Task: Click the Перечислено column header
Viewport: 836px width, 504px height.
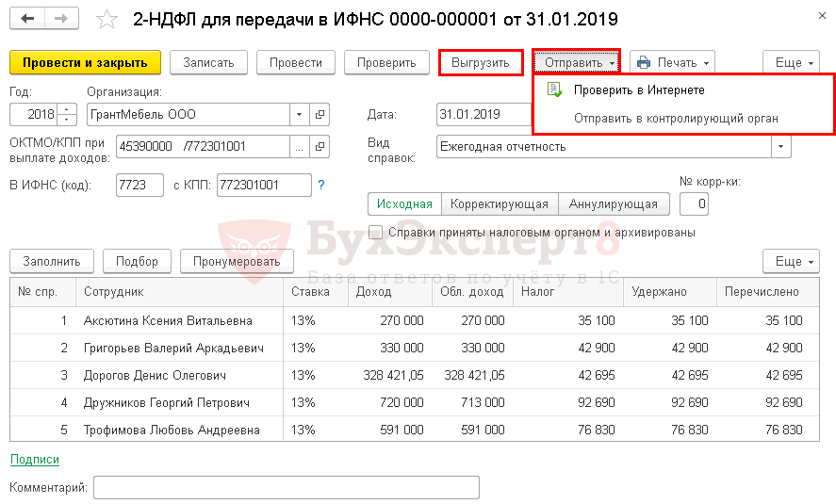Action: coord(768,292)
